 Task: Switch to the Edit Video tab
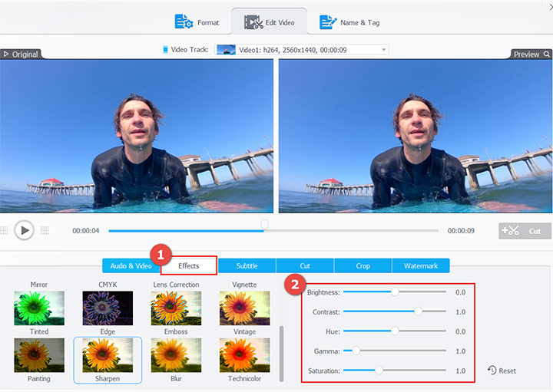click(x=269, y=22)
